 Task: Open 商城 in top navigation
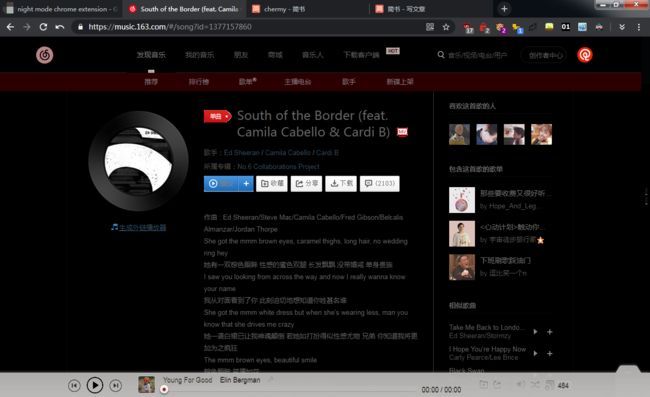point(275,55)
